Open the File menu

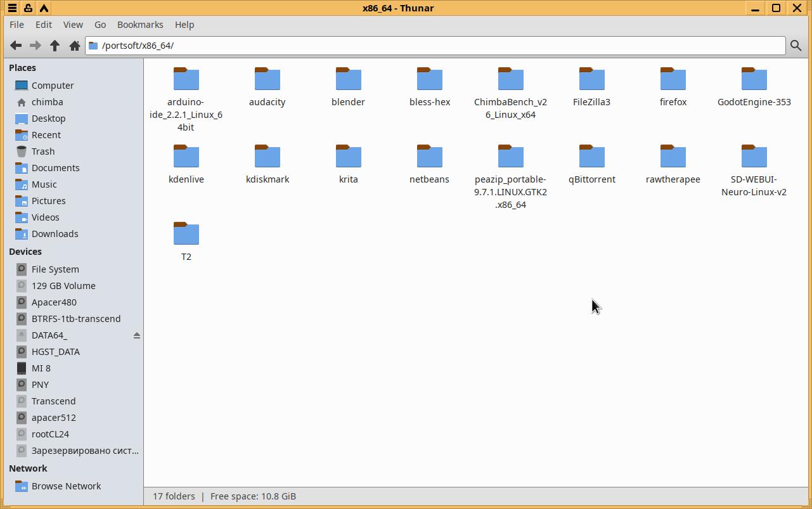pyautogui.click(x=17, y=25)
